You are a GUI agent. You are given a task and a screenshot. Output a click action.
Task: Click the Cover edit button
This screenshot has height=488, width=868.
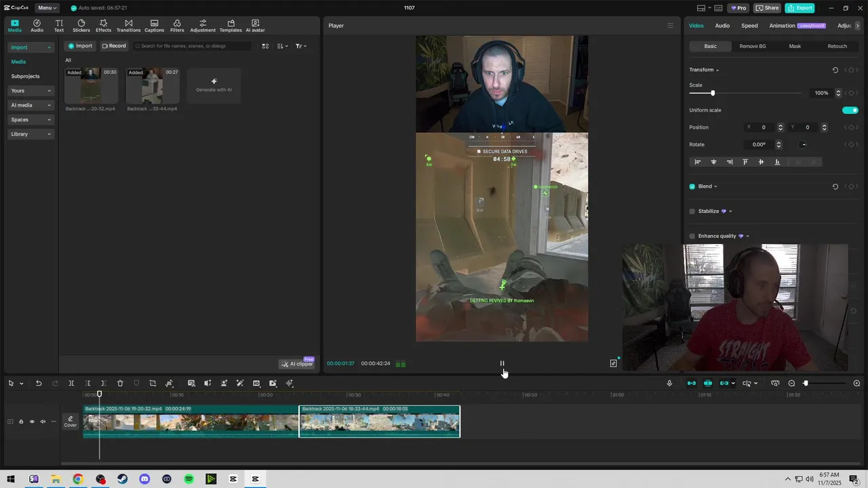tap(70, 422)
